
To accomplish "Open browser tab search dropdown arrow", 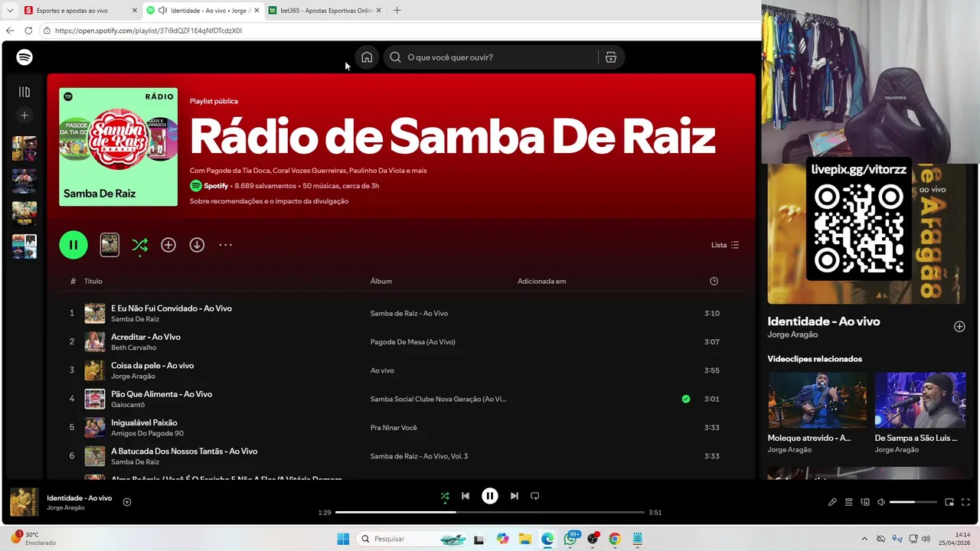I will pos(10,11).
